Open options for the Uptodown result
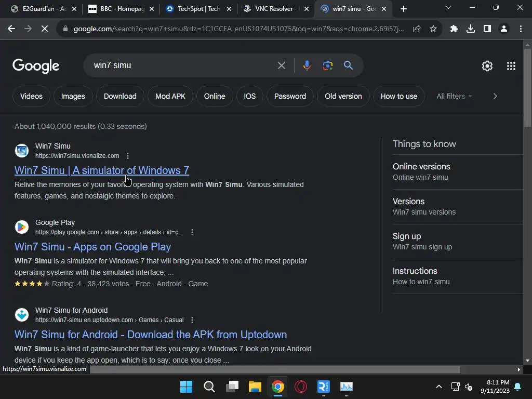Viewport: 532px width, 399px height. click(x=192, y=320)
